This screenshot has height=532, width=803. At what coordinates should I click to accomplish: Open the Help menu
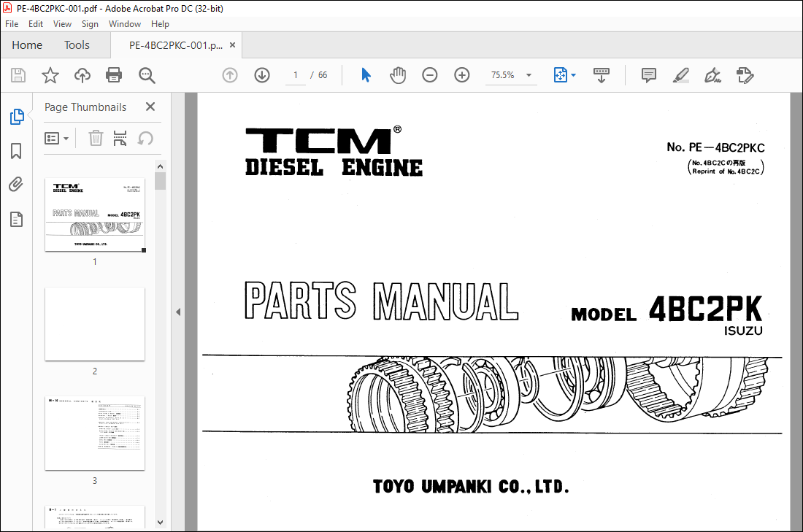[x=160, y=24]
